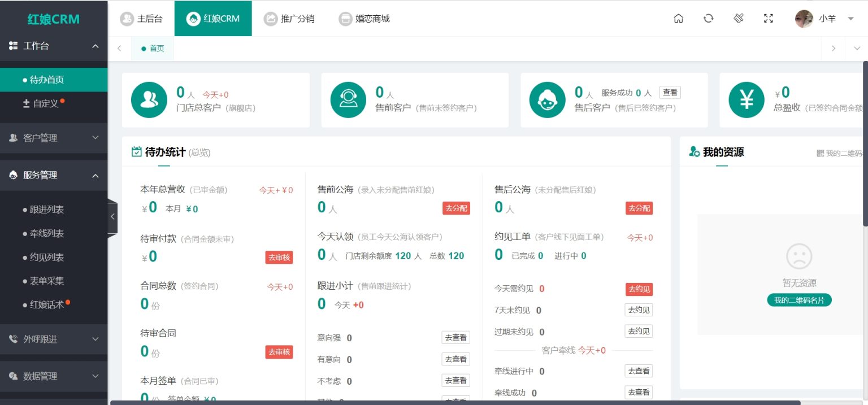Click the home icon in top toolbar
Image resolution: width=868 pixels, height=405 pixels.
pos(679,19)
